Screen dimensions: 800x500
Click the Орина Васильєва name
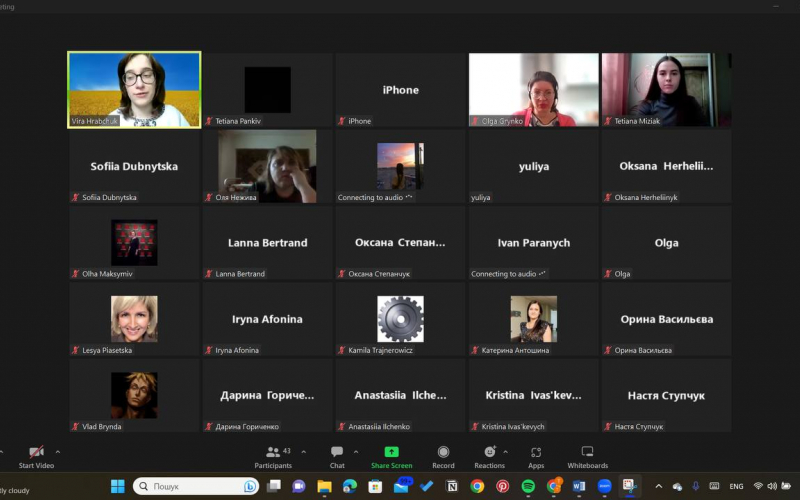pos(667,319)
